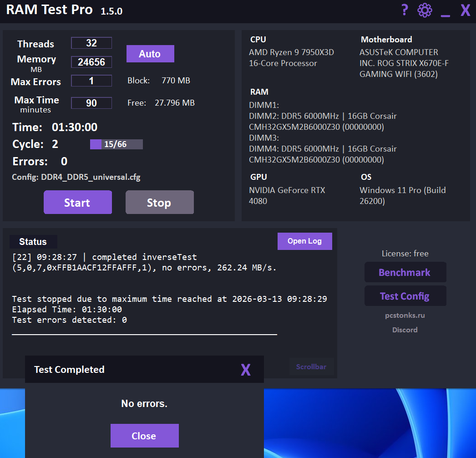This screenshot has width=476, height=458.
Task: Click the NVIDIA GeForce RTX 4080 text
Action: click(x=287, y=196)
